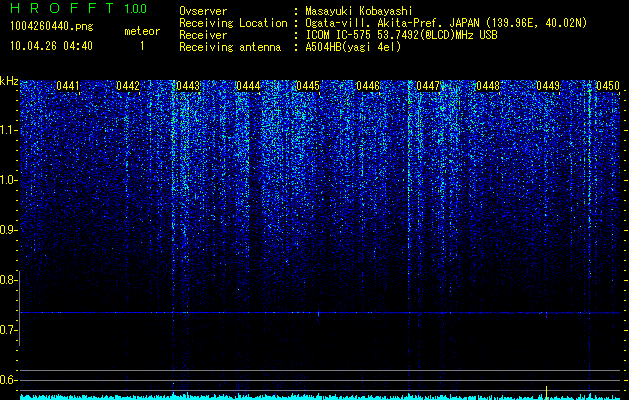Click the 0441 time marker
The image size is (629, 400).
coord(68,86)
